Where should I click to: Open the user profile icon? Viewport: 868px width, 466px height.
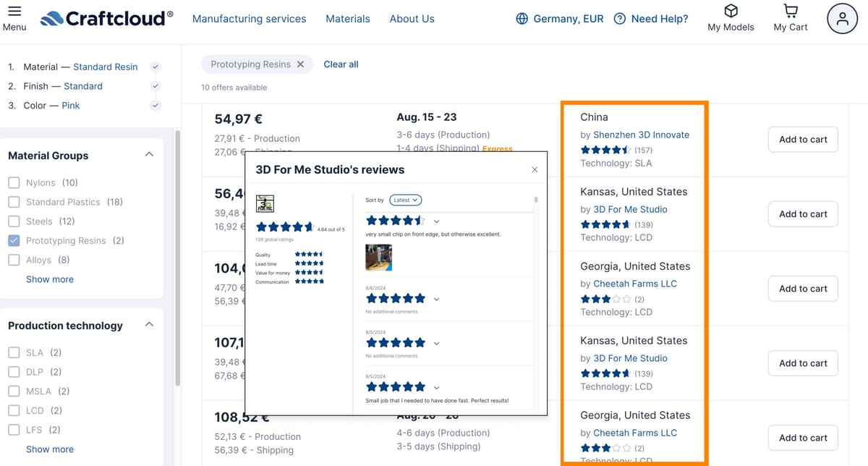click(842, 20)
